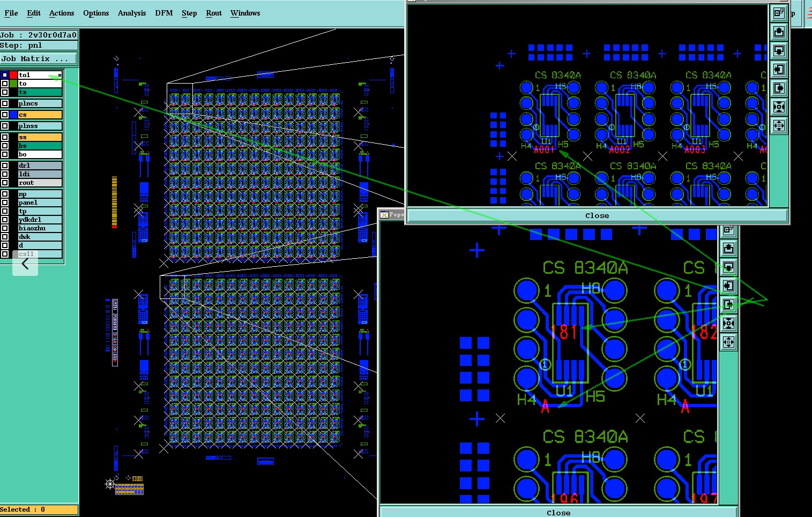This screenshot has height=517, width=812.
Task: Enable the ldi layer checkbox
Action: point(5,174)
